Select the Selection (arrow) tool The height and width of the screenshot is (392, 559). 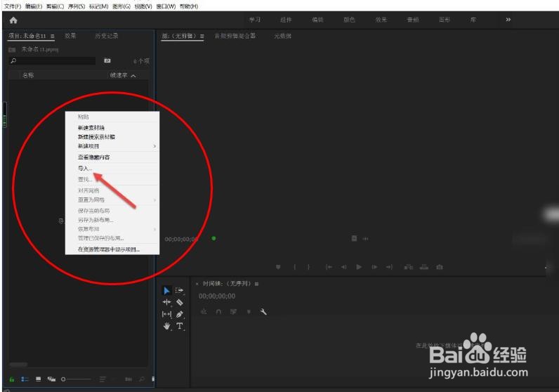coord(166,291)
